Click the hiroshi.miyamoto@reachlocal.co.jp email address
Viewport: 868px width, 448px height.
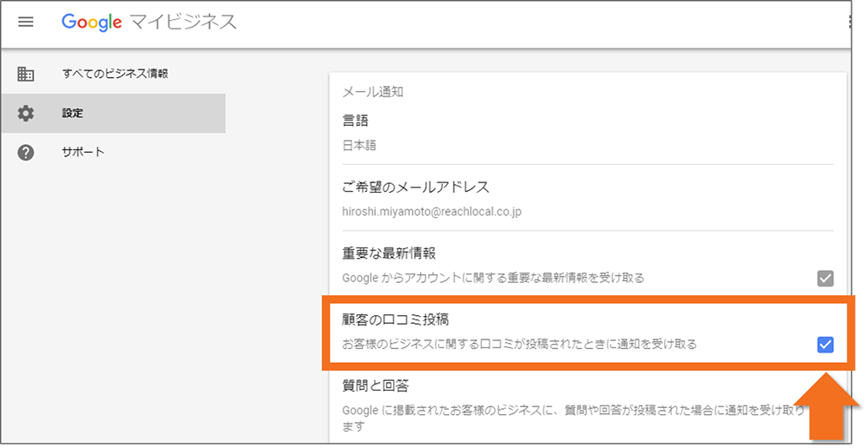(431, 212)
